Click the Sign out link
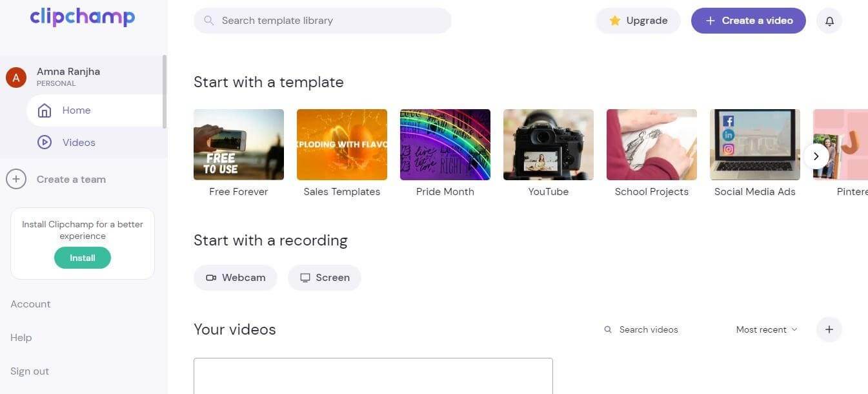 (x=30, y=371)
